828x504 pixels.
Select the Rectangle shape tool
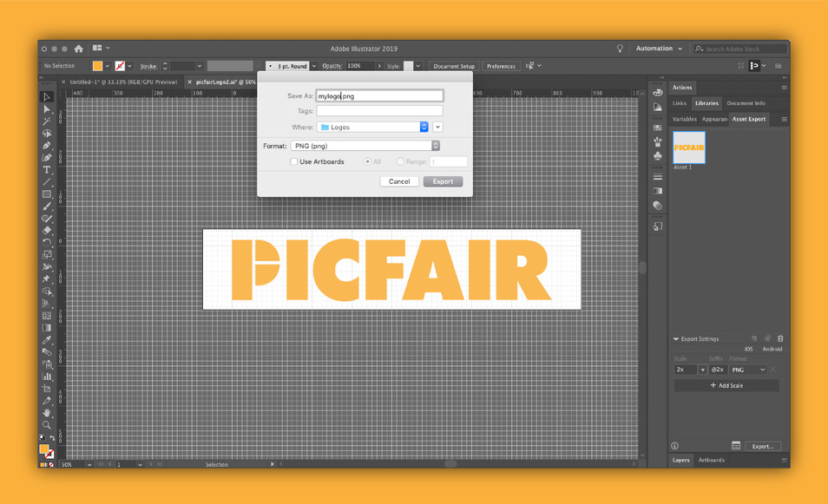(x=47, y=194)
